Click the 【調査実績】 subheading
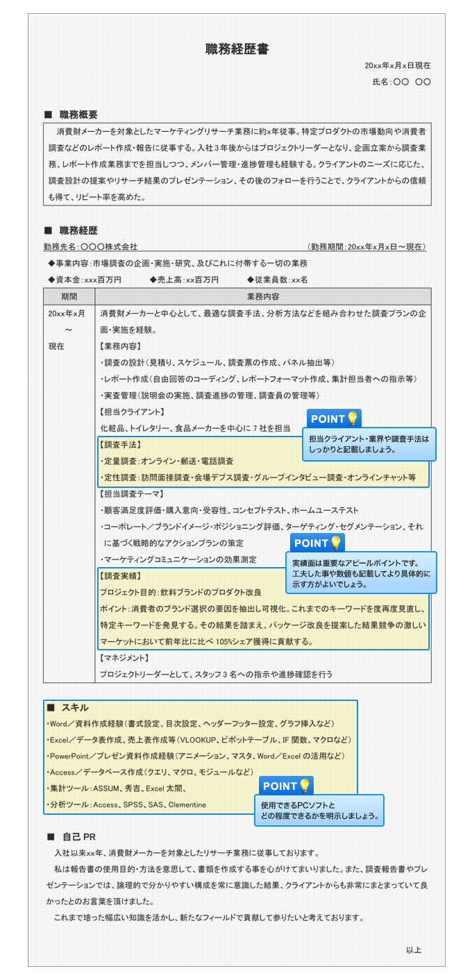 tap(121, 575)
